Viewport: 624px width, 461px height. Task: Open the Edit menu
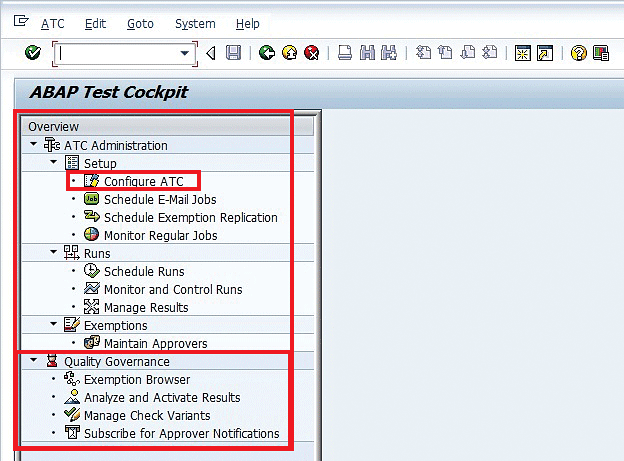(96, 24)
